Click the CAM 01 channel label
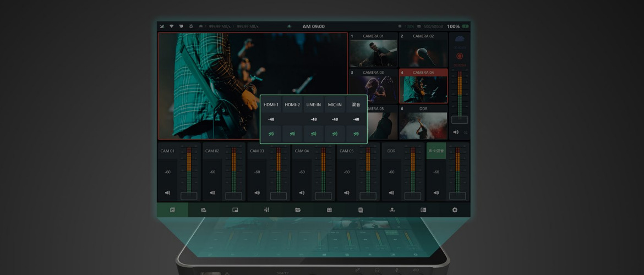The height and width of the screenshot is (275, 644). [167, 151]
